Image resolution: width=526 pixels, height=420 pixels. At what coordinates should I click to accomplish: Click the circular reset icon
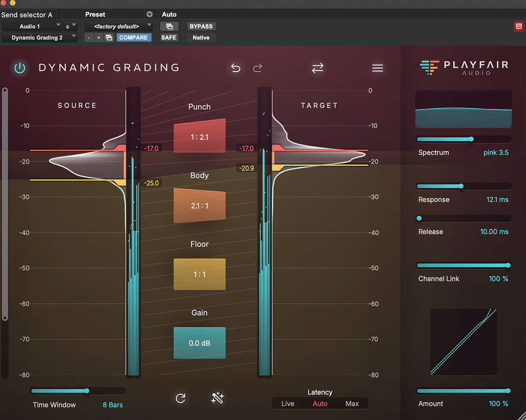[180, 398]
